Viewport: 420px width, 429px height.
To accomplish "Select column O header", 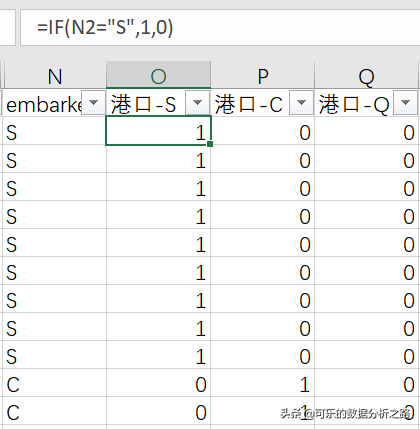I will [x=158, y=76].
